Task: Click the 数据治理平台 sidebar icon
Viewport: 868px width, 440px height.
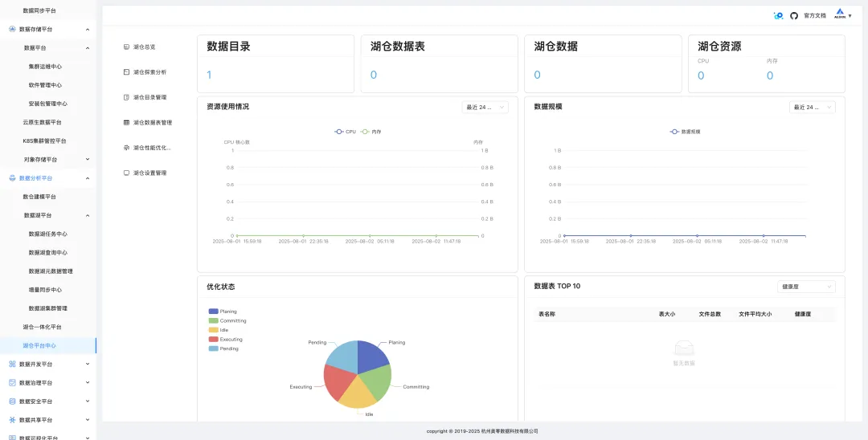Action: [12, 382]
